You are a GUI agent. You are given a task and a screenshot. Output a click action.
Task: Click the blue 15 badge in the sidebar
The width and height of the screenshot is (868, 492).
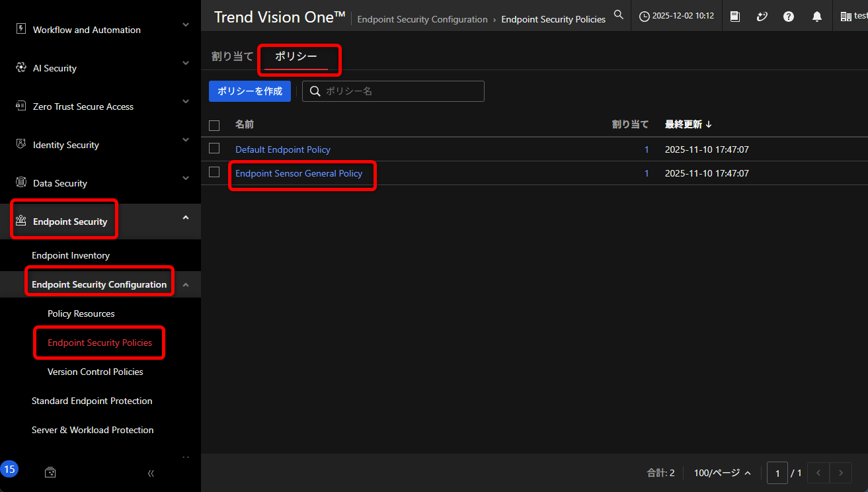[x=9, y=470]
